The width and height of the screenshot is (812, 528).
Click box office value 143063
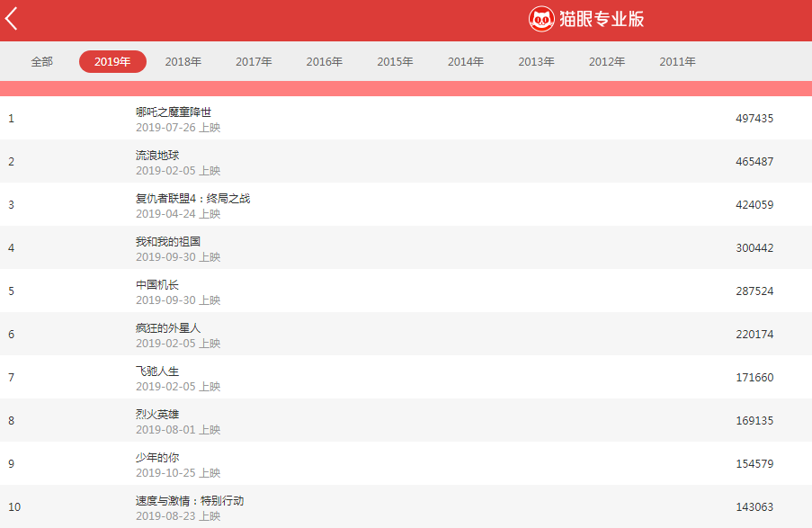pos(754,506)
